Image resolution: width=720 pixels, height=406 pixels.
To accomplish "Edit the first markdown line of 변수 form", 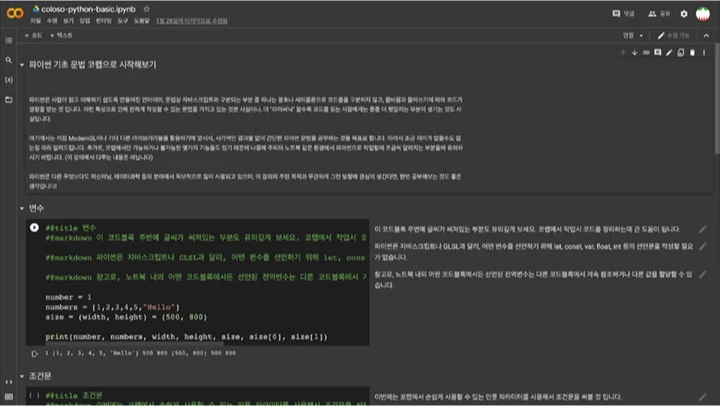I will point(703,229).
